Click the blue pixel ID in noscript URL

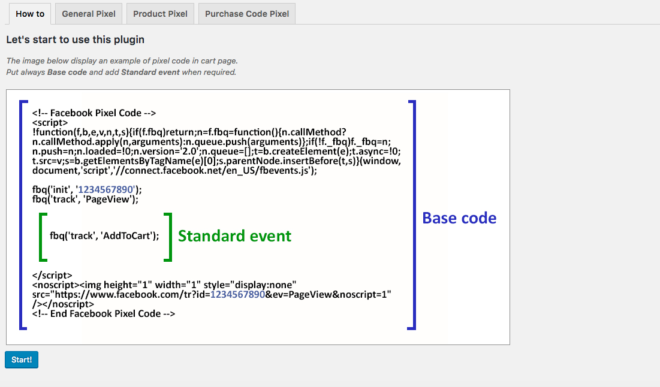click(x=237, y=294)
